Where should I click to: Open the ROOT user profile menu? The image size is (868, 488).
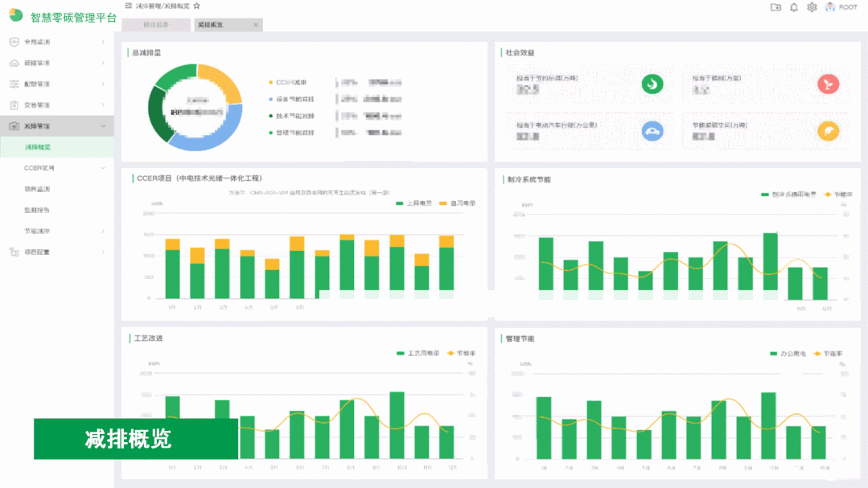(841, 7)
